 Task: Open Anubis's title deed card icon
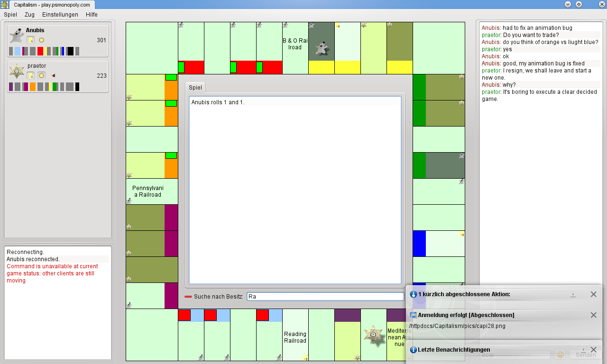[30, 40]
